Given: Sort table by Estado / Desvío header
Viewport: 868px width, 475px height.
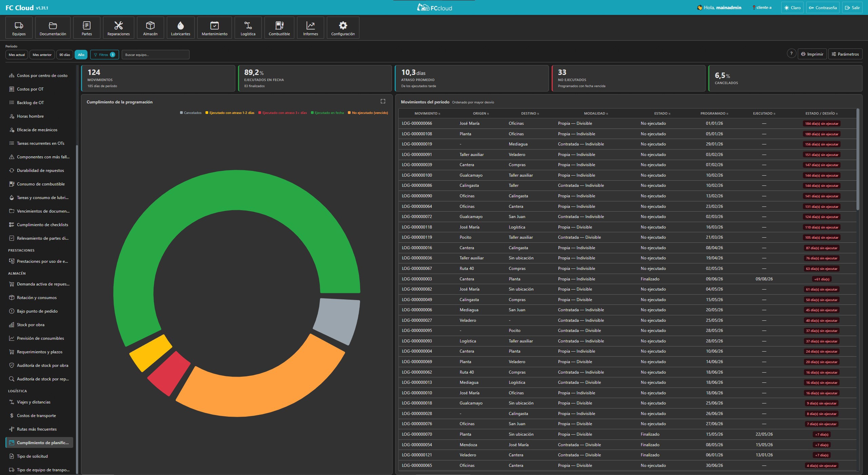Looking at the screenshot, I should point(821,114).
